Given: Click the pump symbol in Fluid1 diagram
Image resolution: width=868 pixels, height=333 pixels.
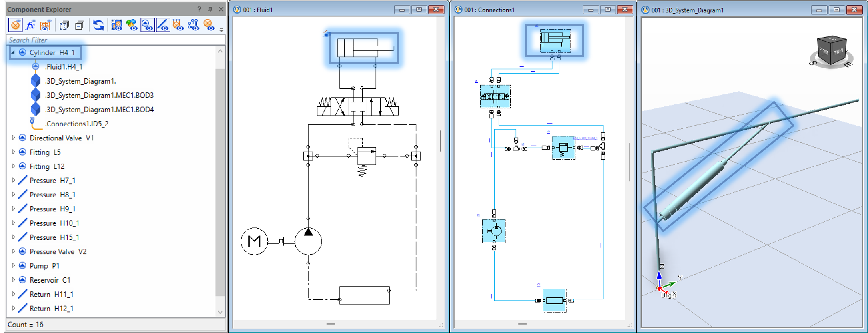Looking at the screenshot, I should click(x=308, y=241).
